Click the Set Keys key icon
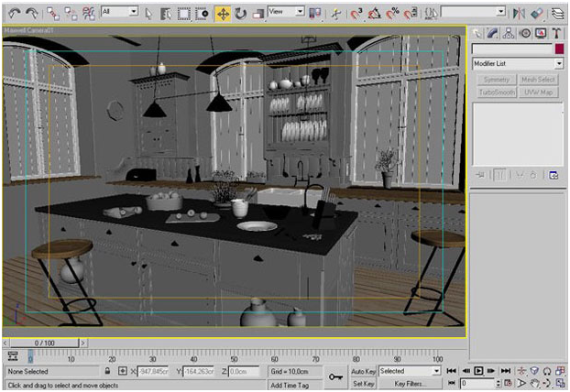 tap(335, 377)
